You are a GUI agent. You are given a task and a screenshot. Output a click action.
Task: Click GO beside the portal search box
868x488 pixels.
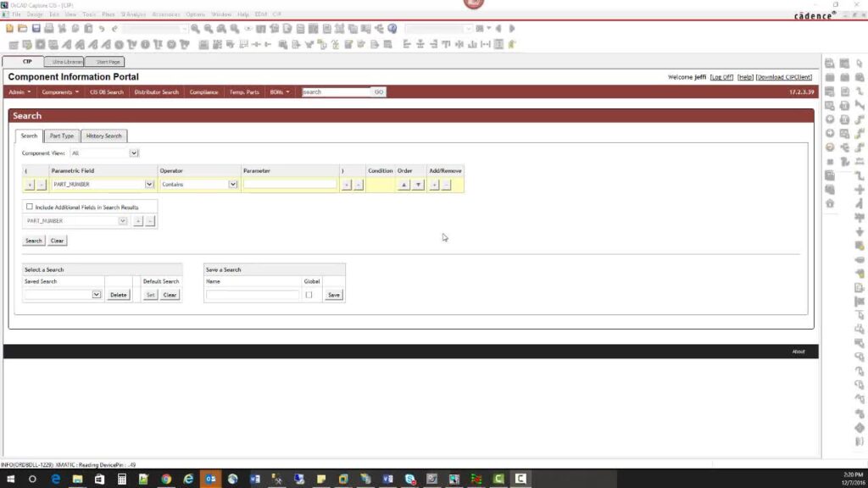[x=379, y=92]
